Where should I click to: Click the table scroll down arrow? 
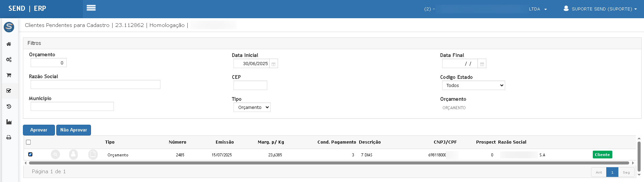[x=639, y=175]
